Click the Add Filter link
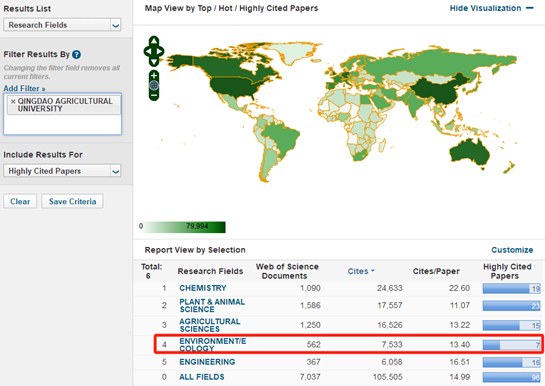The image size is (545, 386). coord(24,89)
